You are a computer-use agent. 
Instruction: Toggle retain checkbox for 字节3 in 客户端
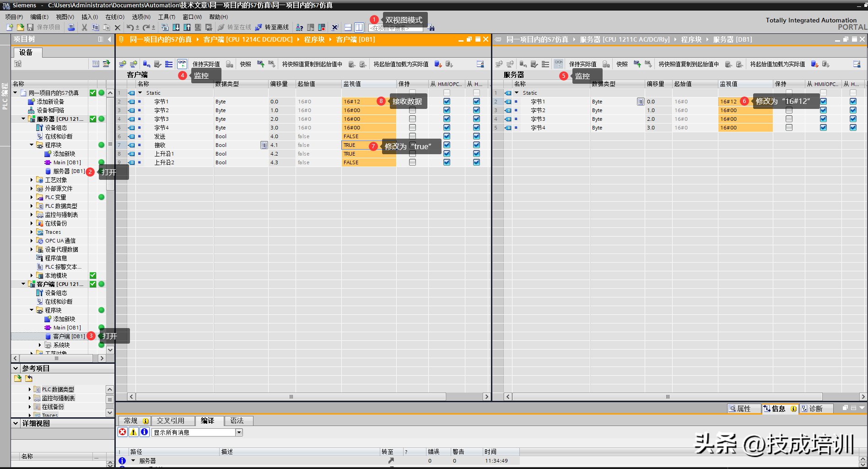(412, 119)
